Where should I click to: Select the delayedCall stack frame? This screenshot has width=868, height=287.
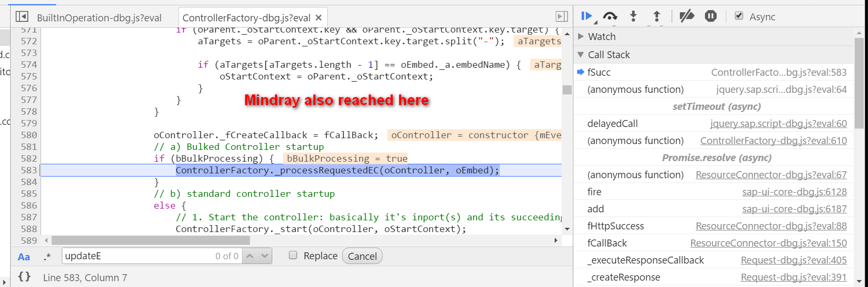[714, 123]
